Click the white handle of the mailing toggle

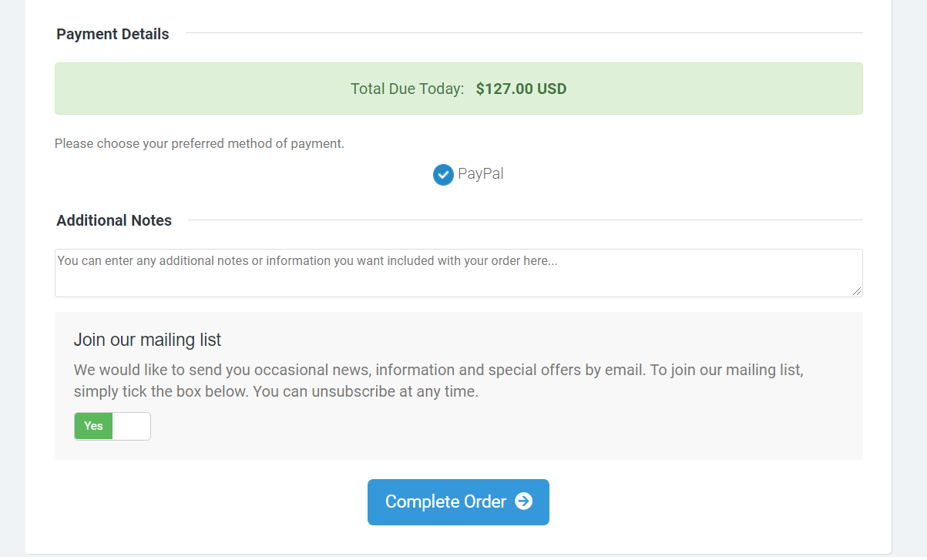[131, 426]
